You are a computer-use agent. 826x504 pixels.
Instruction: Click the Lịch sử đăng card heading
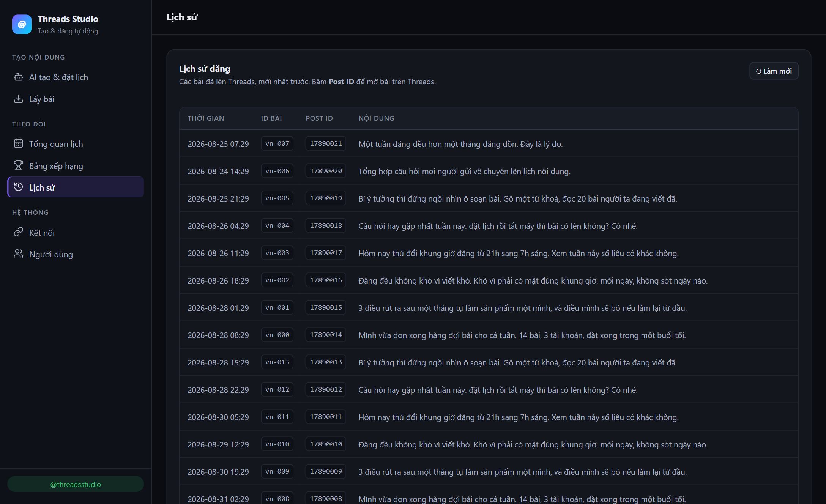(205, 69)
